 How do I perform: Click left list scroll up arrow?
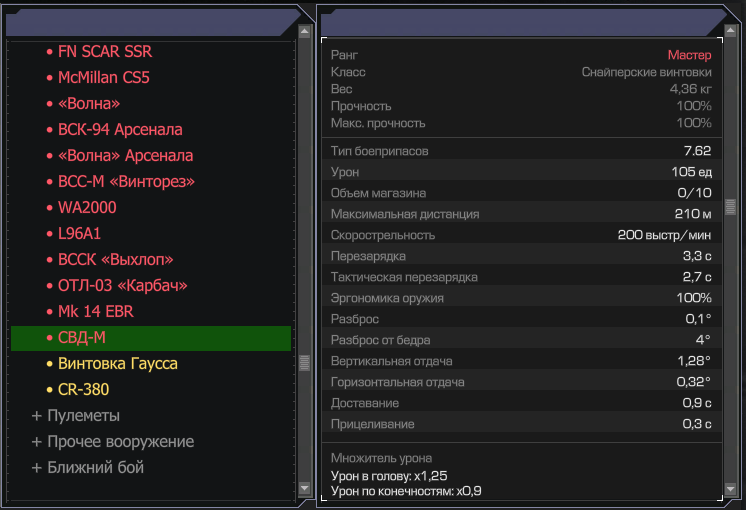(x=304, y=32)
